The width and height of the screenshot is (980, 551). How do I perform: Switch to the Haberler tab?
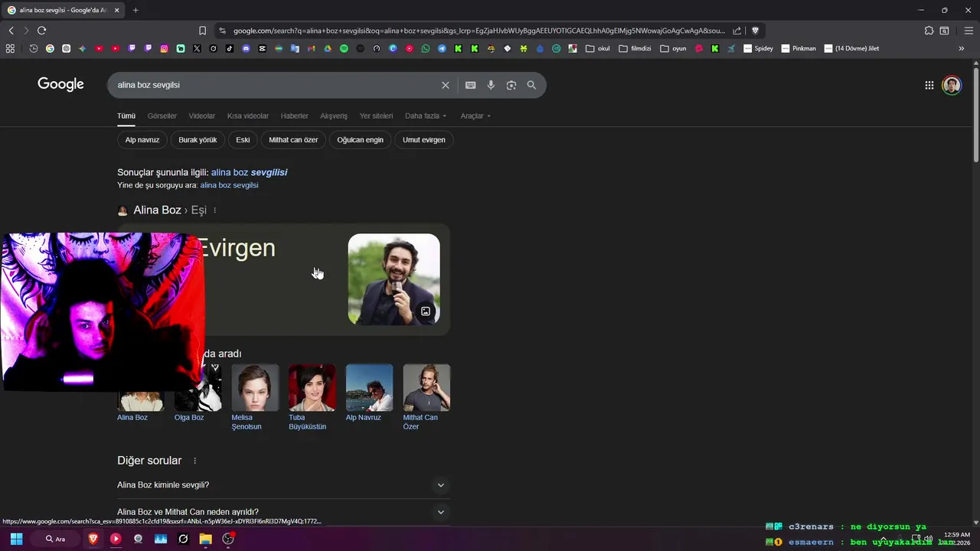294,116
